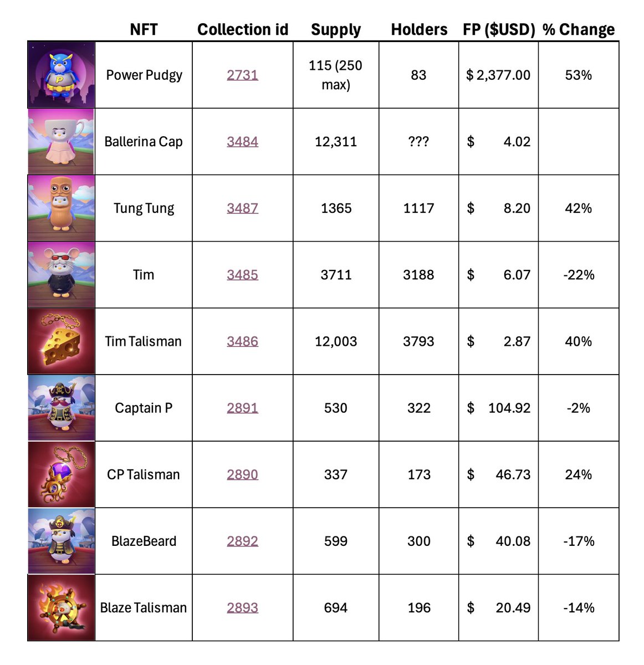Open collection id 3485 link
Viewport: 644px width, 665px height.
242,274
